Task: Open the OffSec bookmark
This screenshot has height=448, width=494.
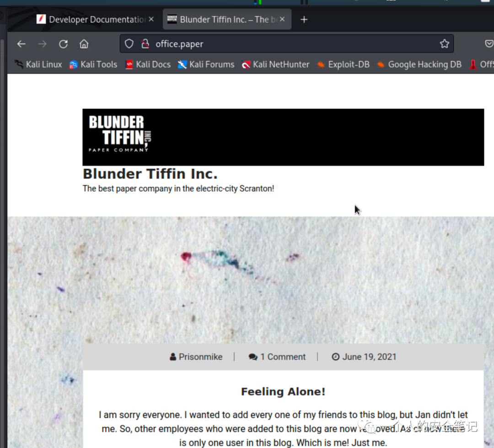Action: pos(481,65)
